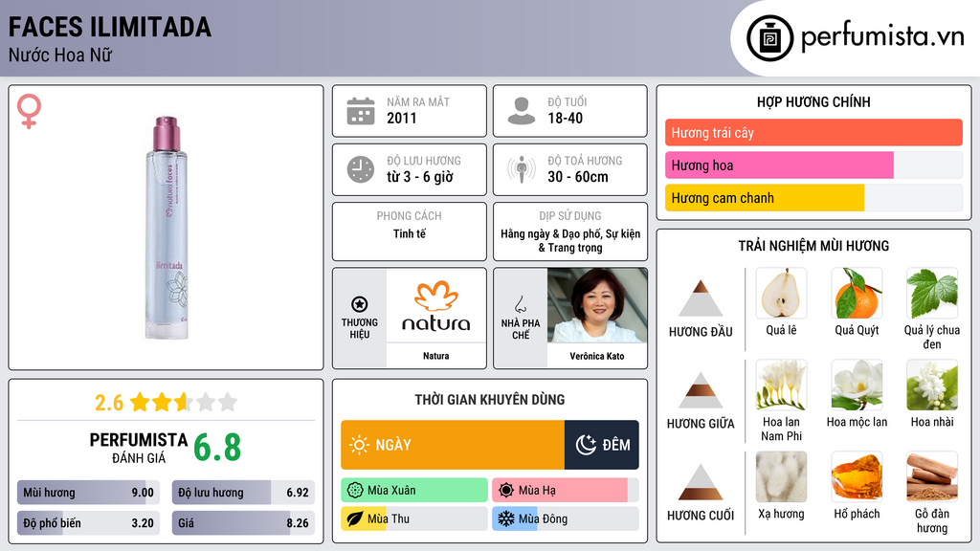The width and height of the screenshot is (980, 551).
Task: Click the '30 - 60cm' sillage value
Action: 577,177
